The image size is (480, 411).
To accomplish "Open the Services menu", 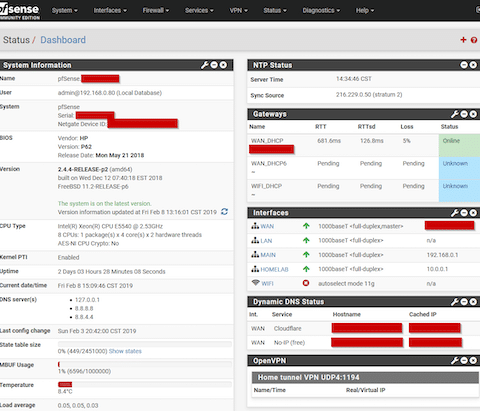I will pyautogui.click(x=199, y=10).
